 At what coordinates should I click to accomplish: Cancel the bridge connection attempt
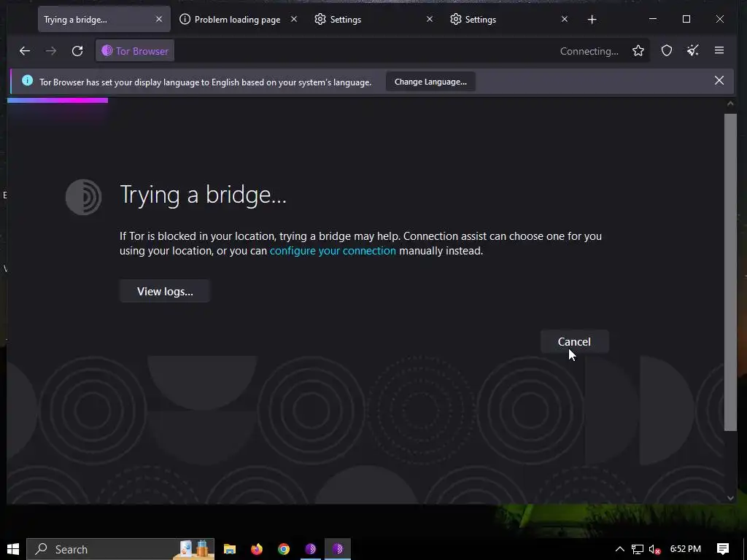(574, 342)
